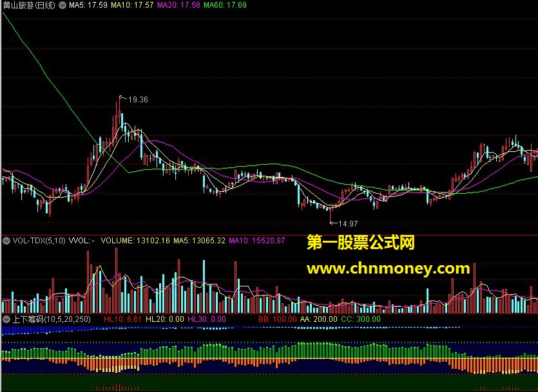Expand the main chart indicator dropdown beside 黄山旅游(日线)
This screenshot has width=538, height=392.
click(x=62, y=5)
